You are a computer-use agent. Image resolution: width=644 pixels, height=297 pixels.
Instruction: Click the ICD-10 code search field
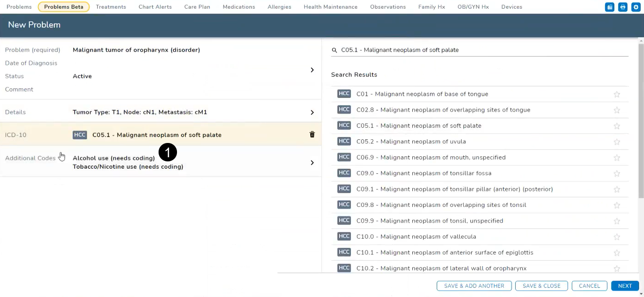tap(483, 50)
